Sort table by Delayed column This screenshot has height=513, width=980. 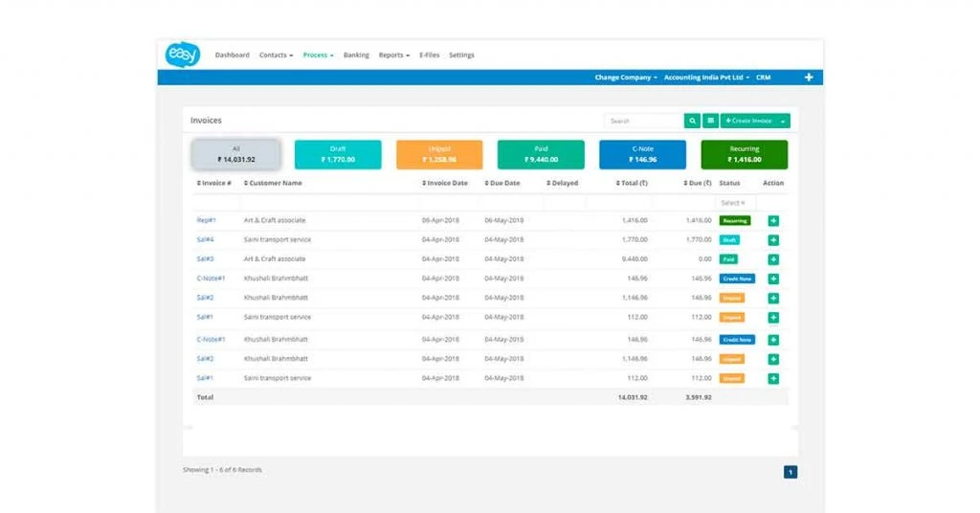(562, 183)
